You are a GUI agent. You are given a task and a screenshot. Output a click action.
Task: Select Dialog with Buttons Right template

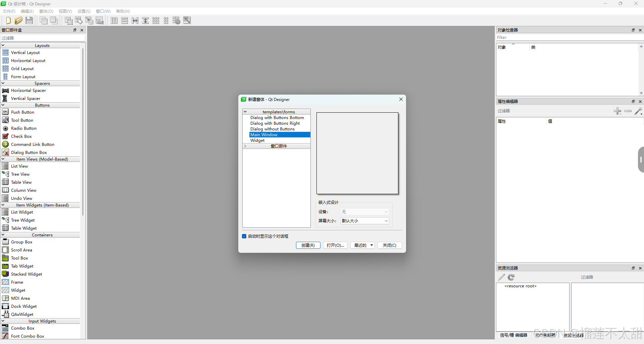click(275, 123)
